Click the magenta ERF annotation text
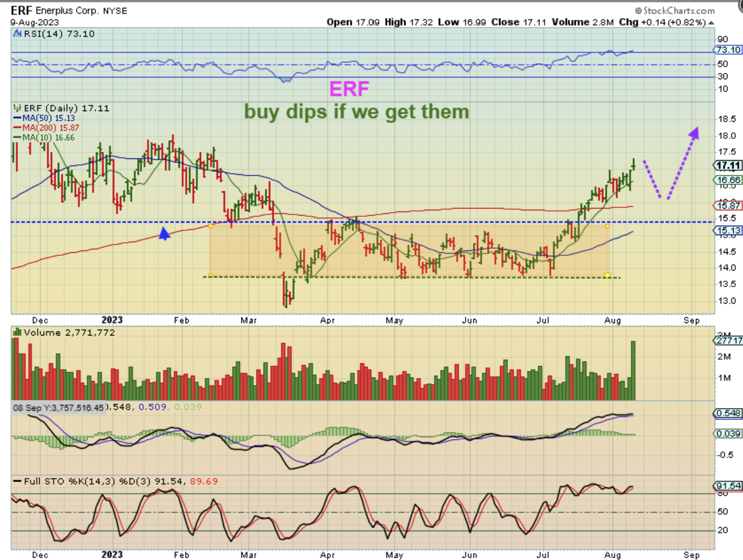Viewport: 743px width, 560px height. click(349, 89)
